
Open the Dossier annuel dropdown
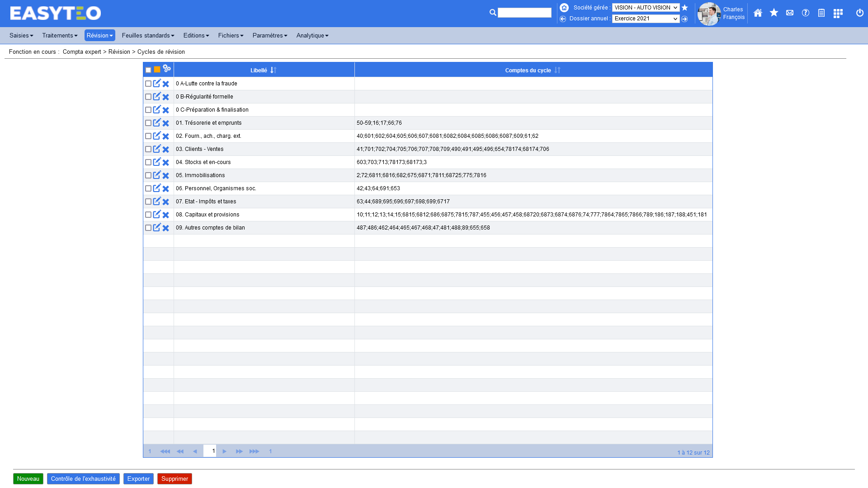[646, 19]
